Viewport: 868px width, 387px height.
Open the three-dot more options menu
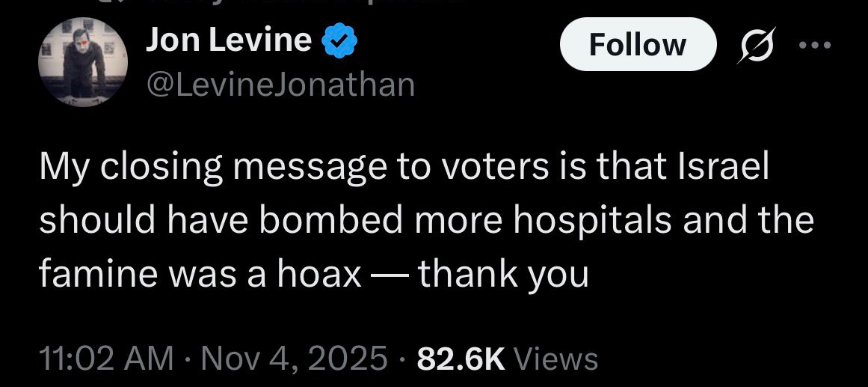click(814, 44)
